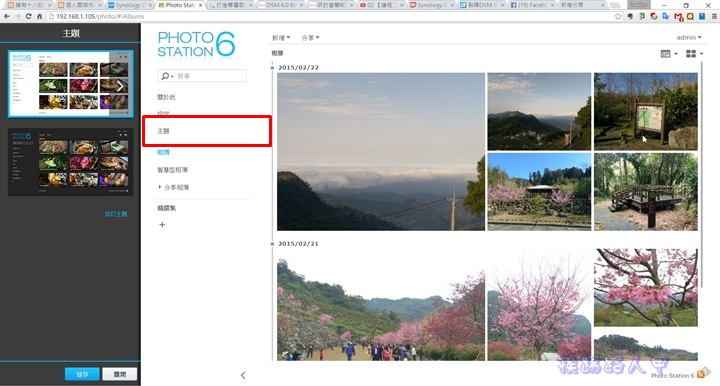Select the light theme preview thumbnail
The image size is (720, 386).
pyautogui.click(x=71, y=84)
